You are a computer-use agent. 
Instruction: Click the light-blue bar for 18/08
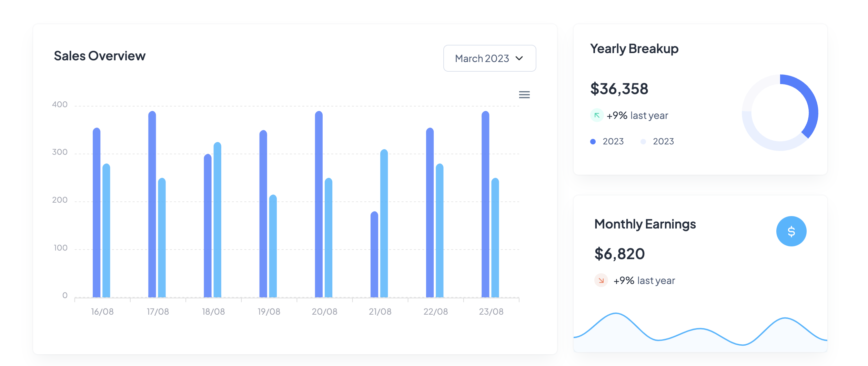[218, 220]
